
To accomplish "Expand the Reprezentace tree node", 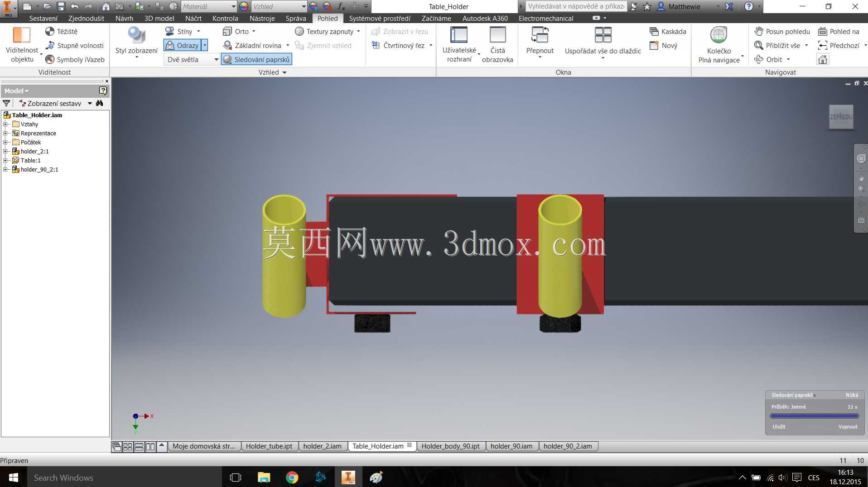I will (x=5, y=133).
